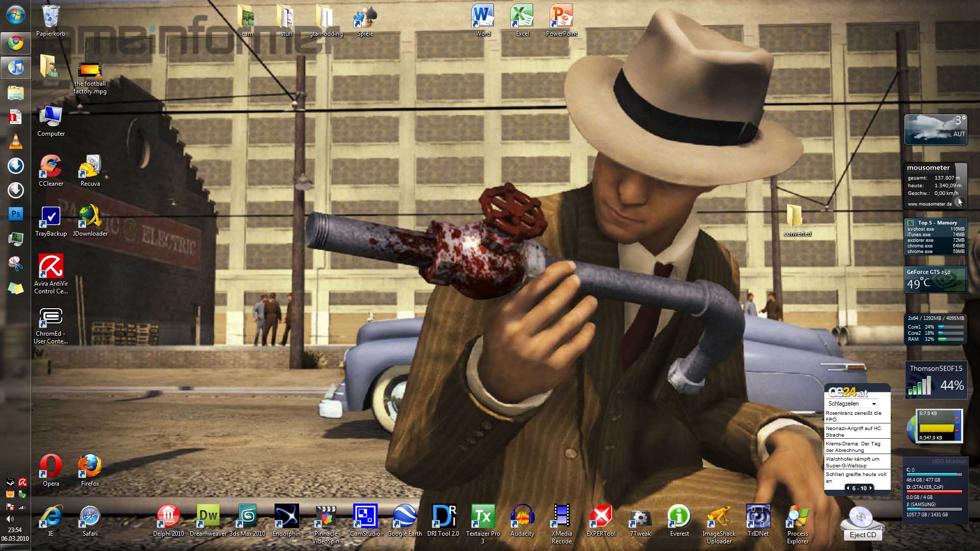This screenshot has height=551, width=980.
Task: Open iTunes in the taskbar
Action: pos(15,67)
